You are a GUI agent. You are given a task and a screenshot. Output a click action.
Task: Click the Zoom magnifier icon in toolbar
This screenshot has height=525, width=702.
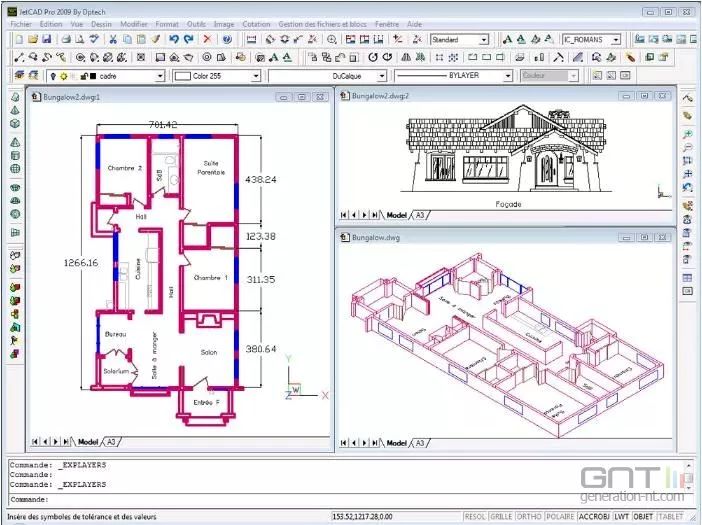coord(332,40)
